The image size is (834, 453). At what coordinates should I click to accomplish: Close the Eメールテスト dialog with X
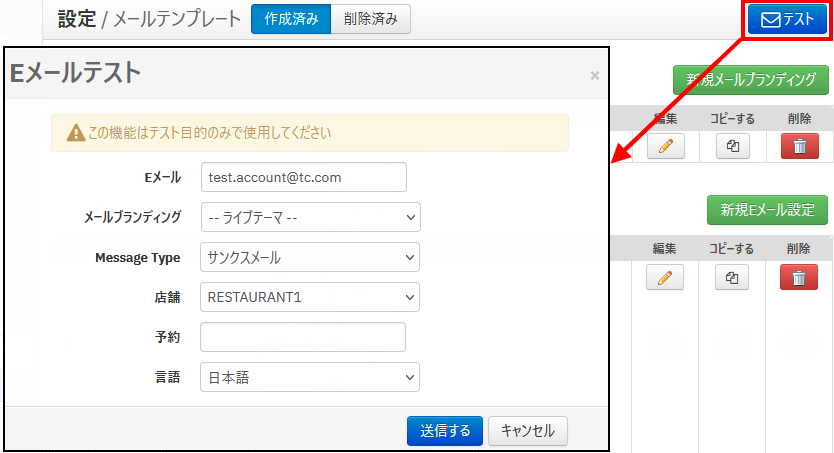(x=595, y=75)
